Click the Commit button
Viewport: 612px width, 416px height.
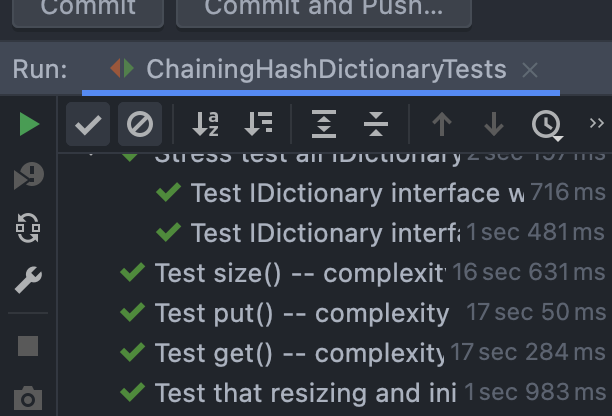[88, 9]
